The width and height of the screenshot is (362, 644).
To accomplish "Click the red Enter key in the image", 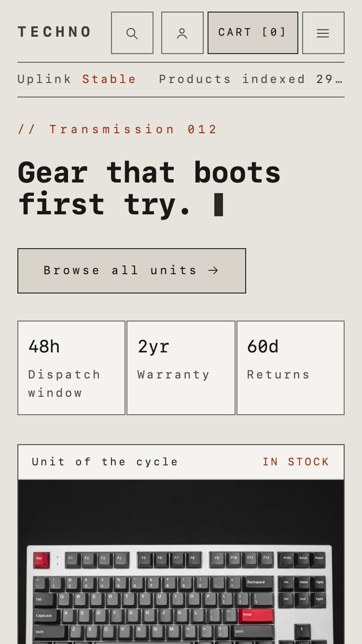I will point(255,616).
